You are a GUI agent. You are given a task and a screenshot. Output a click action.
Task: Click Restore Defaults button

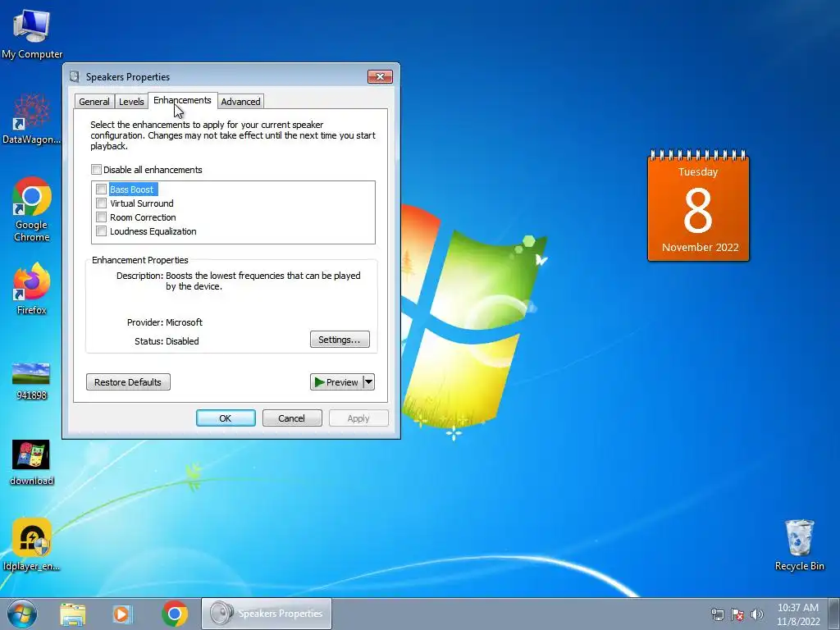tap(128, 382)
